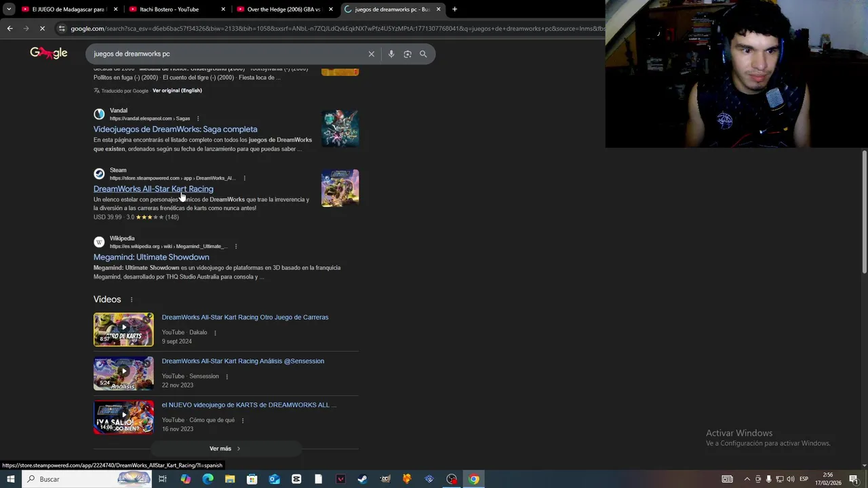Screen dimensions: 868x488
Task: Clear the search query with the X
Action: coord(371,54)
